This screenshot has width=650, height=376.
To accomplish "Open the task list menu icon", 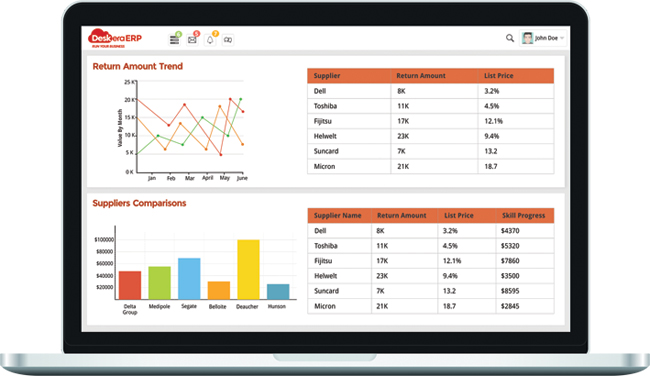I will (175, 40).
